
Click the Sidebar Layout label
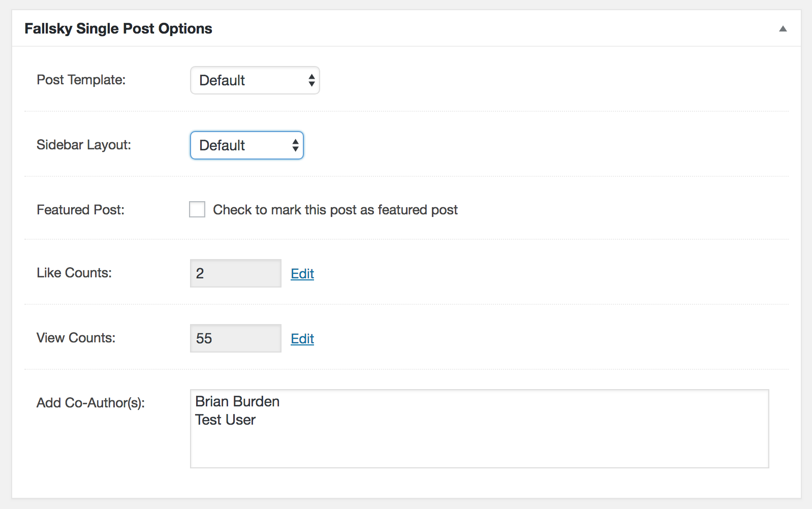[83, 145]
